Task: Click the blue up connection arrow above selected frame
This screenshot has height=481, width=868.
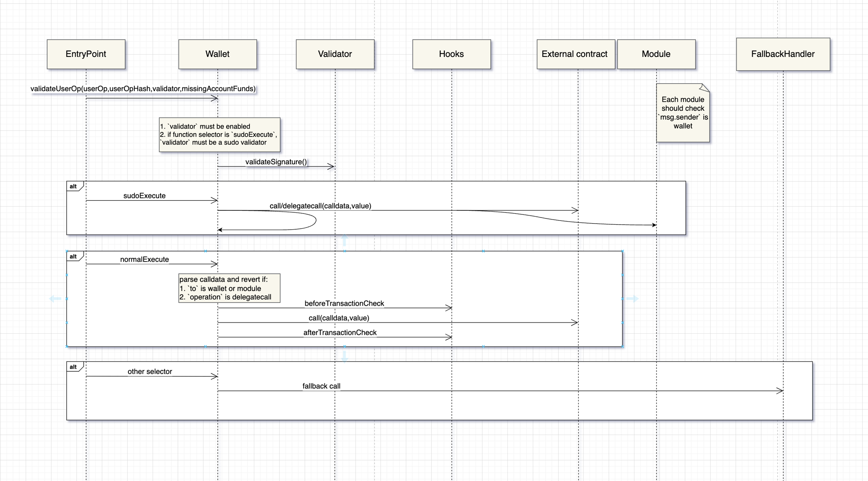Action: coord(344,240)
